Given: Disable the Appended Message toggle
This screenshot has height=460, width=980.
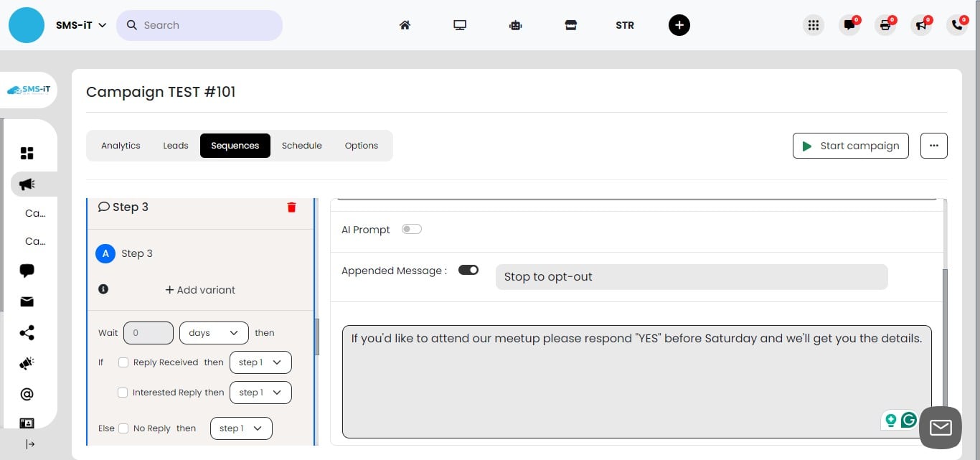Looking at the screenshot, I should pos(468,270).
